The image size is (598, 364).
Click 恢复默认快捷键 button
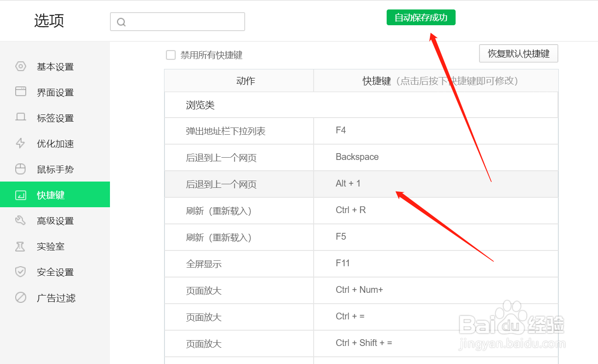(519, 54)
